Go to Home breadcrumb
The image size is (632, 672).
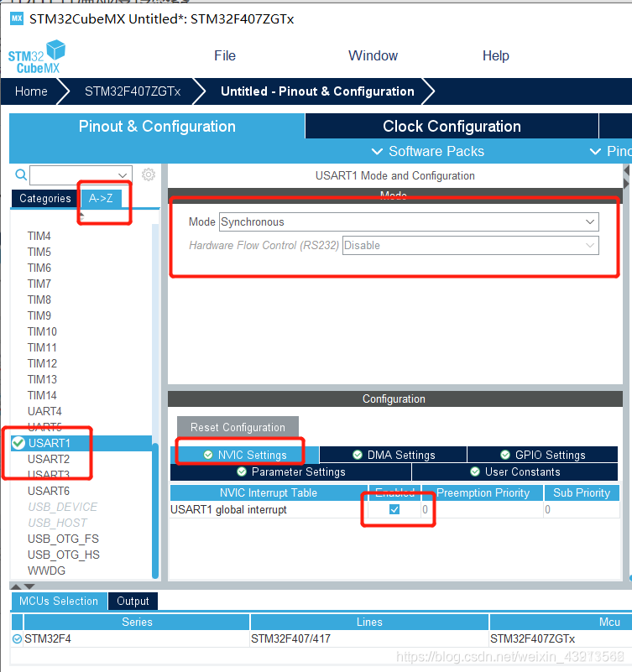(x=31, y=91)
